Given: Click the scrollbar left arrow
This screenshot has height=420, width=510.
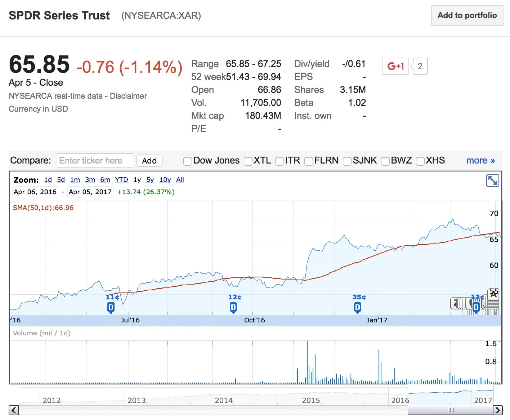Looking at the screenshot, I should pyautogui.click(x=14, y=410).
